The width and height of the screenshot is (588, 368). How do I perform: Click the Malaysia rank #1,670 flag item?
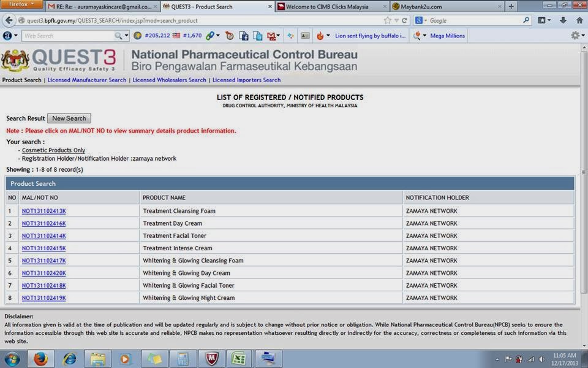(187, 36)
